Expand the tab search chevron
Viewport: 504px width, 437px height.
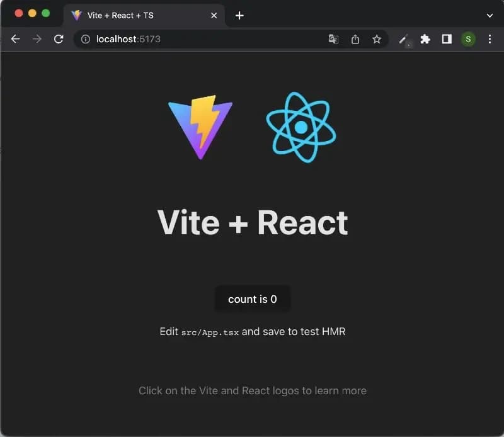pyautogui.click(x=490, y=15)
